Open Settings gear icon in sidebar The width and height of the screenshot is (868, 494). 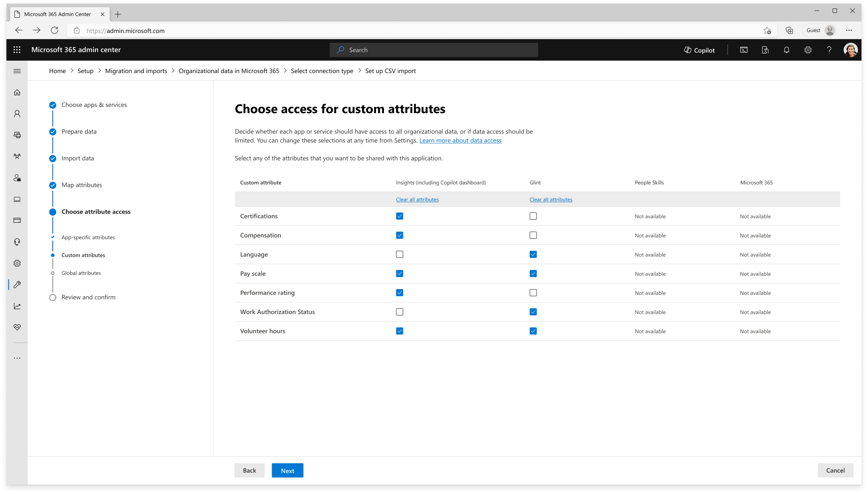pyautogui.click(x=17, y=263)
